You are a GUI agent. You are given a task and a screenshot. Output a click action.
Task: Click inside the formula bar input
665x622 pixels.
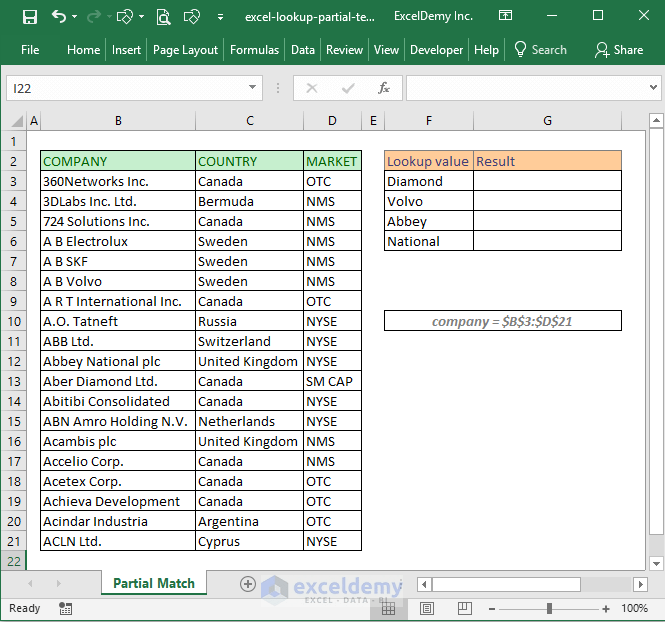pos(526,88)
